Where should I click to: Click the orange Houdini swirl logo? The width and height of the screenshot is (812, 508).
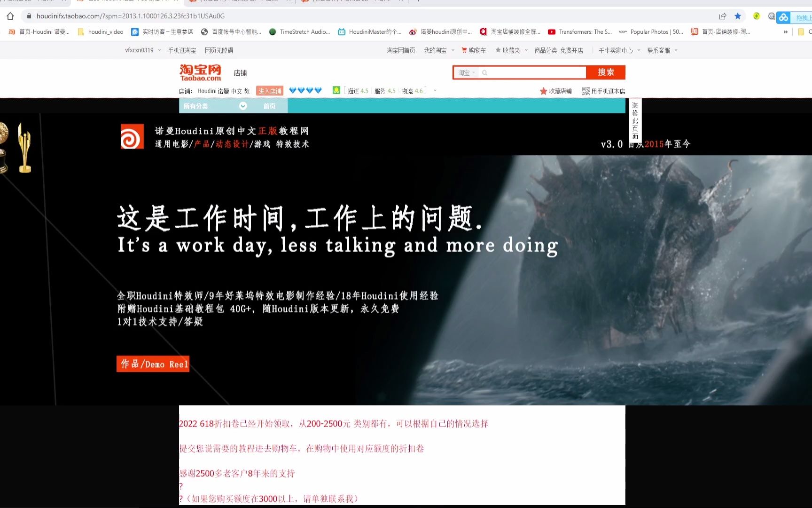[x=132, y=136]
